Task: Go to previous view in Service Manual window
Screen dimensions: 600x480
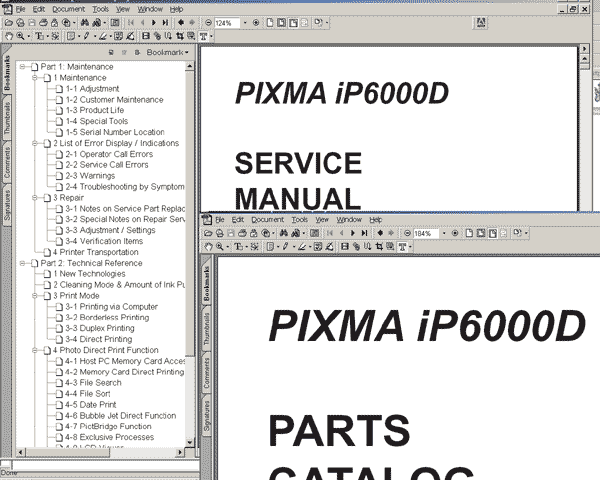Action: pyautogui.click(x=181, y=23)
